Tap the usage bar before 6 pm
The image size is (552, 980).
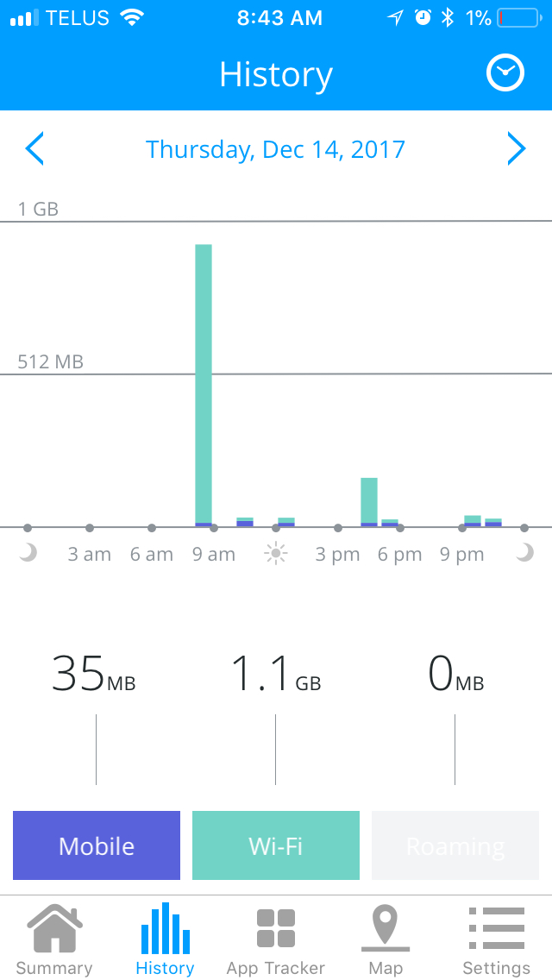point(369,502)
